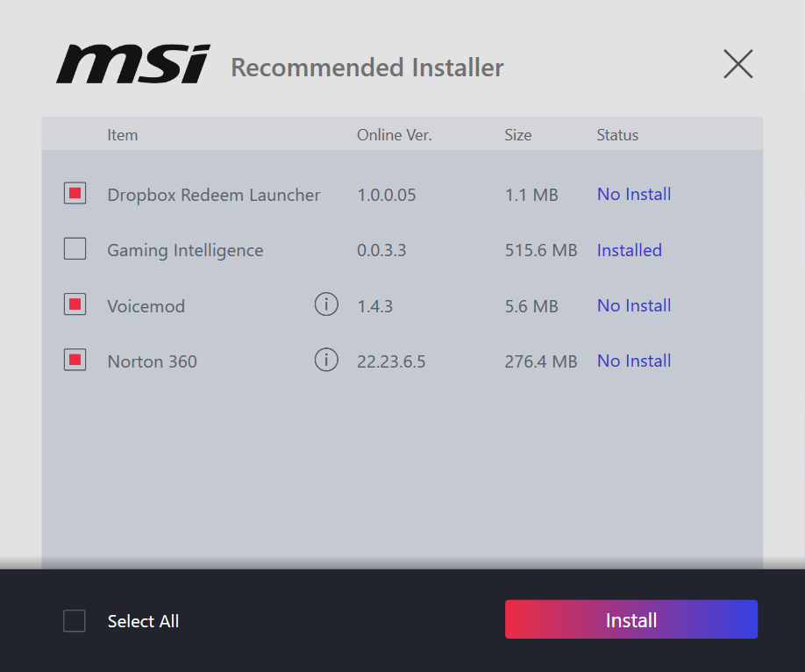Close the Recommended Installer window
805x672 pixels.
737,64
